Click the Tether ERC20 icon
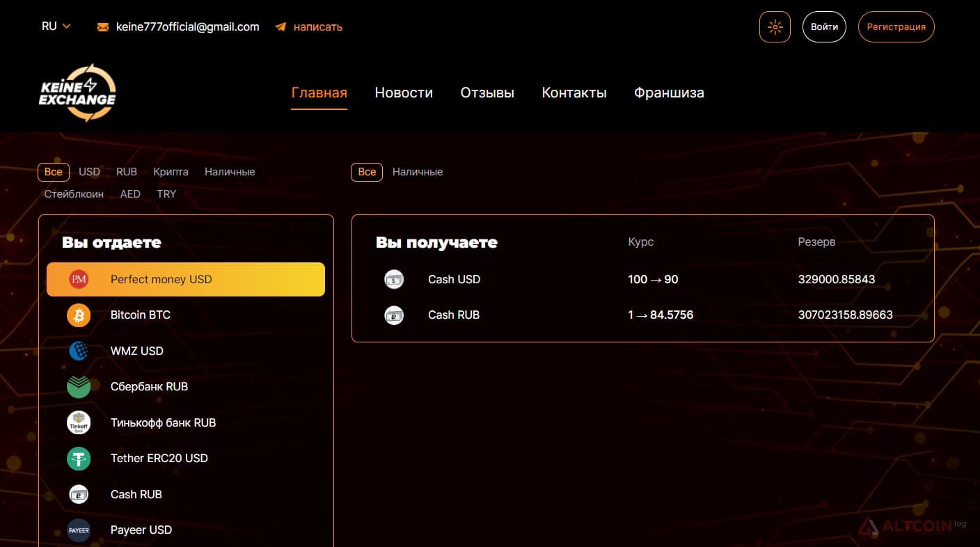 click(79, 459)
